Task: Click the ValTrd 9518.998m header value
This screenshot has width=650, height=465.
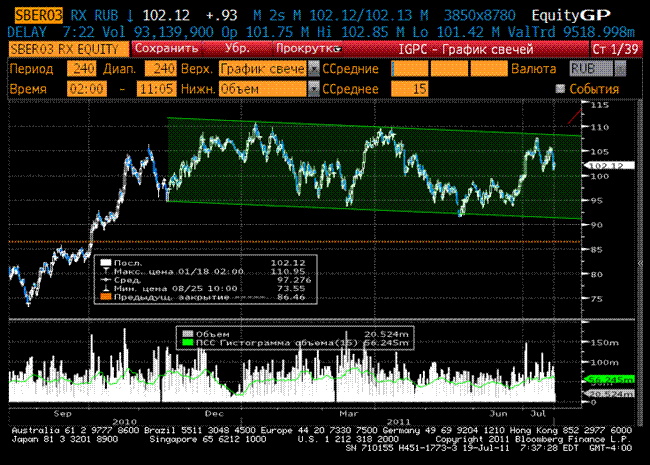Action: point(571,32)
